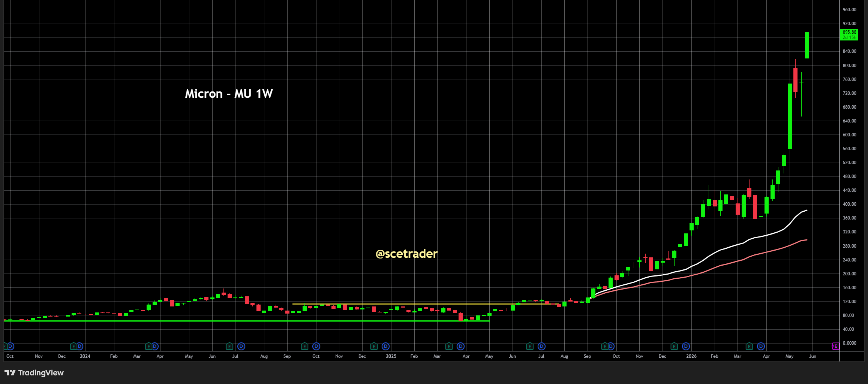This screenshot has width=868, height=384.
Task: Click the mid-March 2024 earnings E marker
Action: (148, 346)
